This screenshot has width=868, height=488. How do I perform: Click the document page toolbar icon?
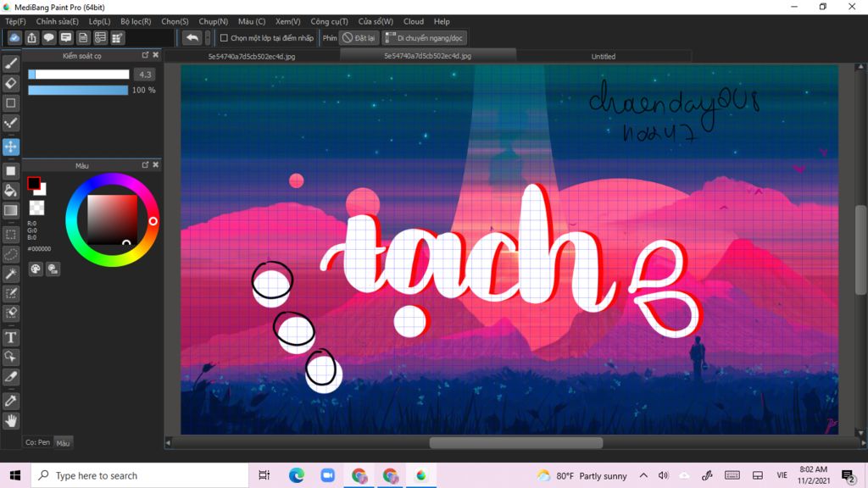(x=83, y=37)
